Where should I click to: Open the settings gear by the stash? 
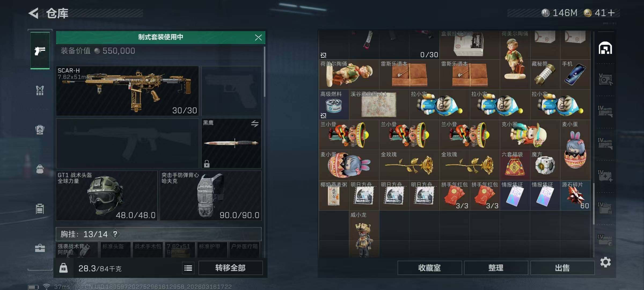coord(605,262)
